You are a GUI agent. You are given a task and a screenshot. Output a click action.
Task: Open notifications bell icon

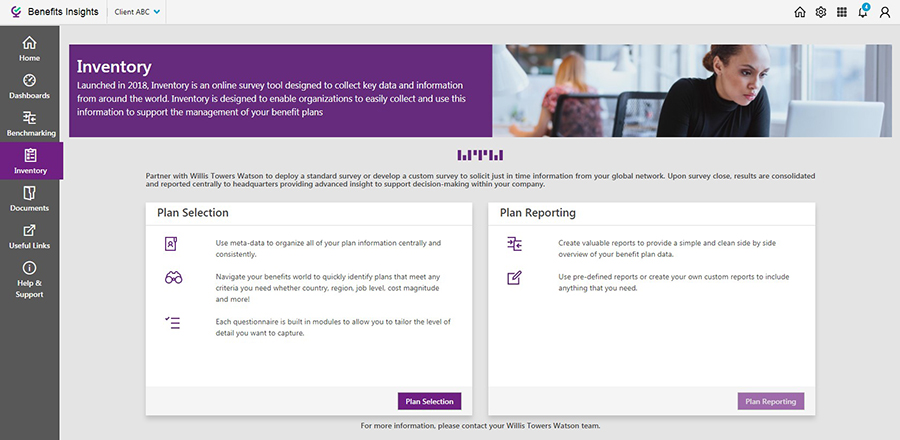pos(863,11)
